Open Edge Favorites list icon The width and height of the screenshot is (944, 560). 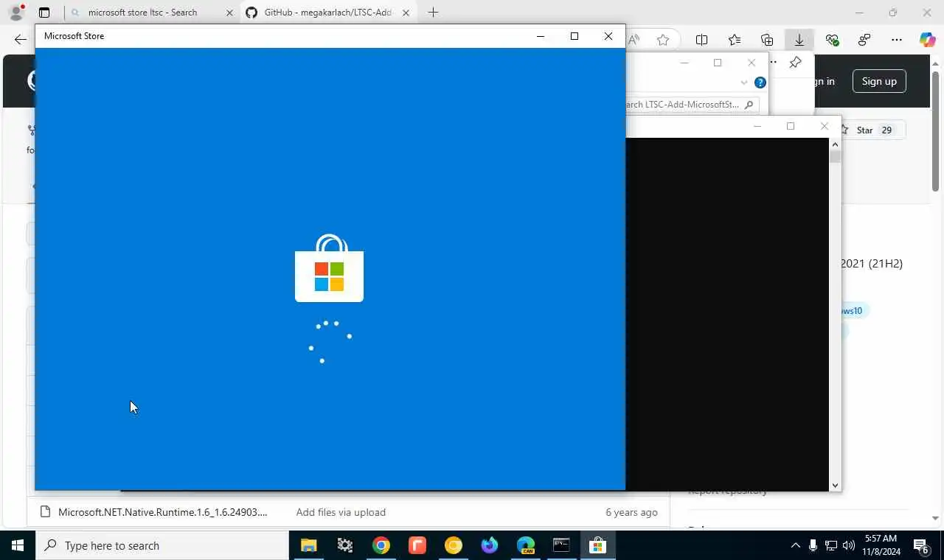pos(735,40)
